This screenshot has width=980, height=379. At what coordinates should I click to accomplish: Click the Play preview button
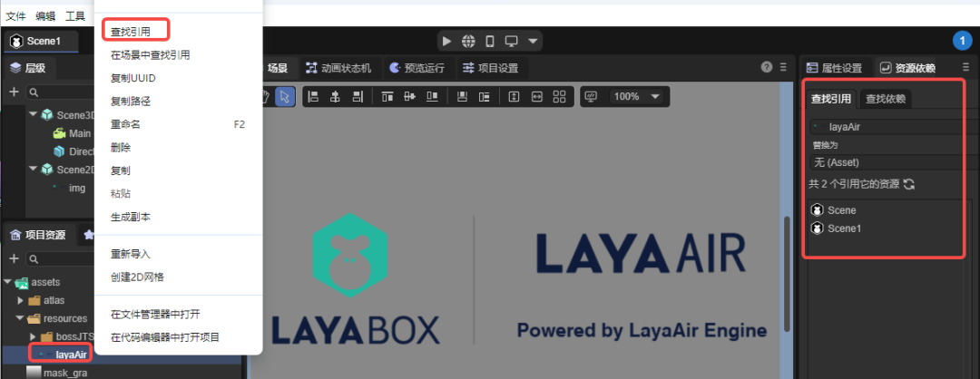[446, 41]
